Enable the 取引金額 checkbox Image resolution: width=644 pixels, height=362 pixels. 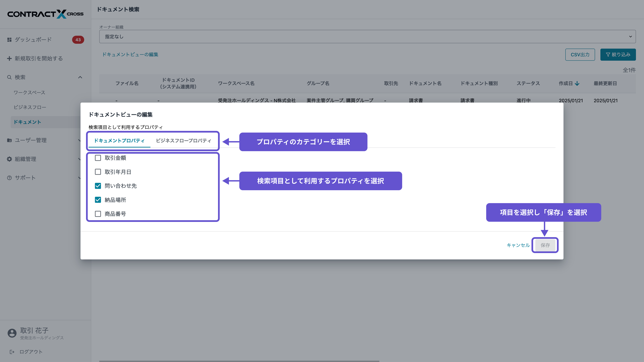[x=98, y=158]
